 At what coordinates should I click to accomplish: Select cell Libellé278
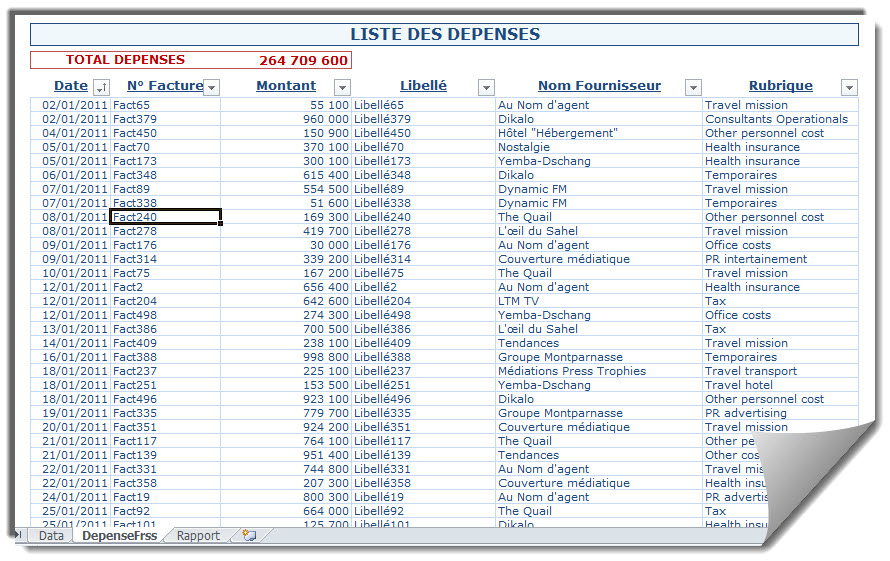tap(423, 231)
